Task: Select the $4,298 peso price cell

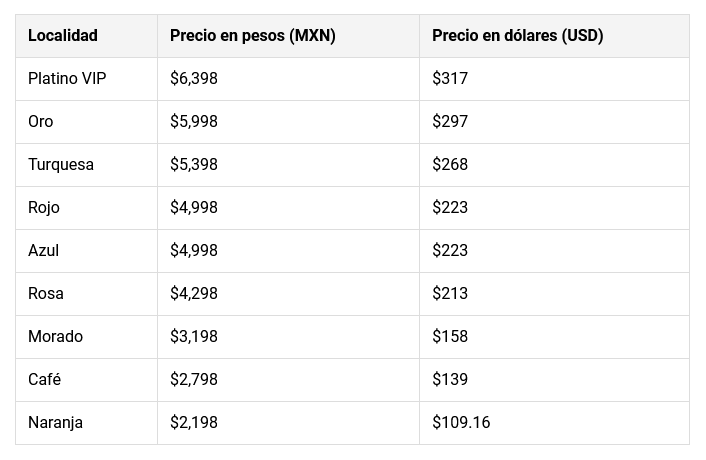Action: coord(194,294)
